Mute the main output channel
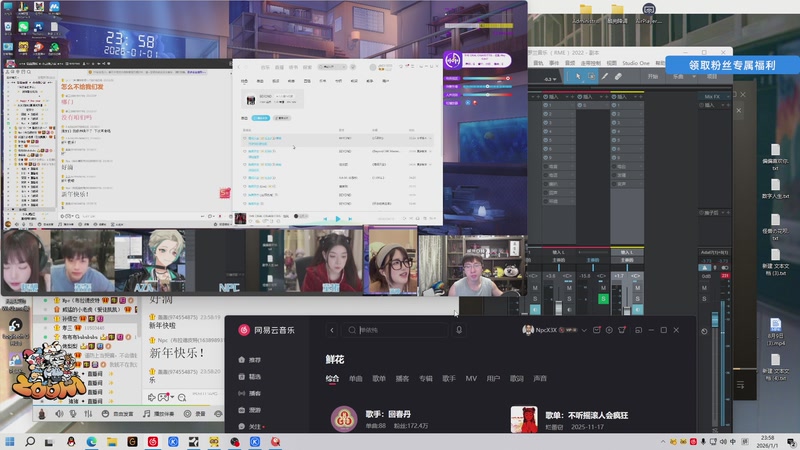The height and width of the screenshot is (450, 800). pyautogui.click(x=705, y=288)
